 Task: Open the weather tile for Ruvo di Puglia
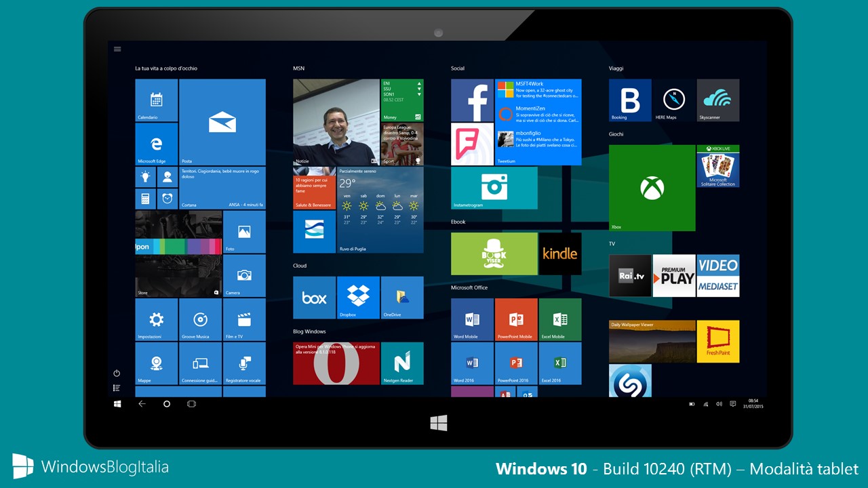pos(380,210)
